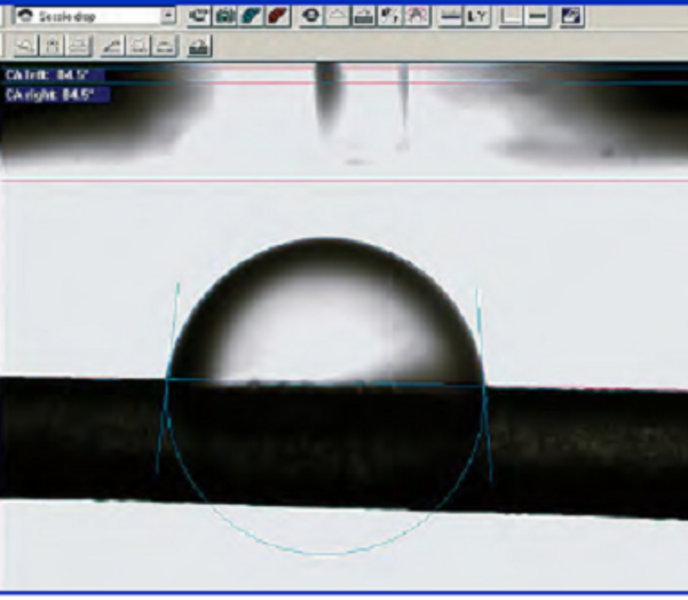The image size is (688, 600).
Task: Click the LY toolbar button
Action: click(x=477, y=17)
